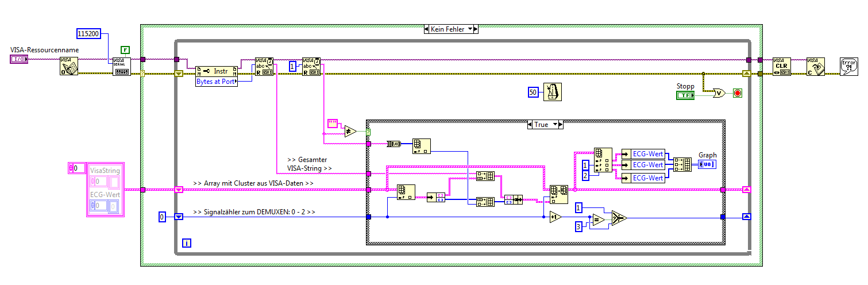Click the constant 3 wired to Equal

click(580, 226)
